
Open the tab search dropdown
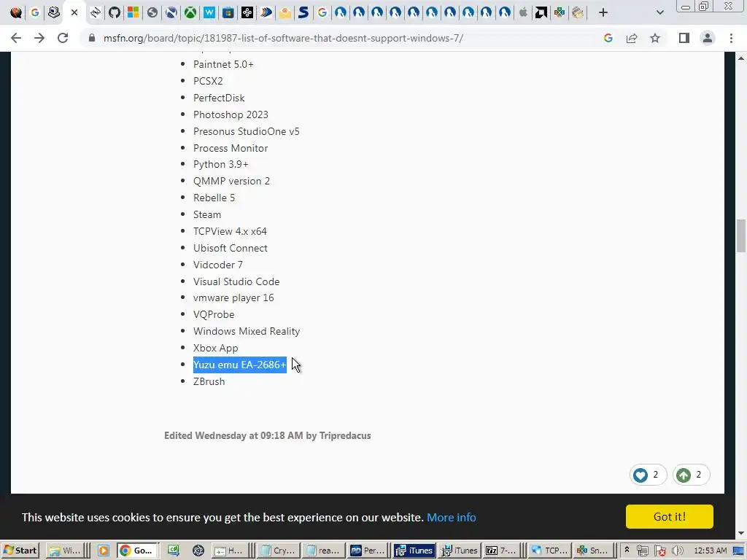coord(659,13)
